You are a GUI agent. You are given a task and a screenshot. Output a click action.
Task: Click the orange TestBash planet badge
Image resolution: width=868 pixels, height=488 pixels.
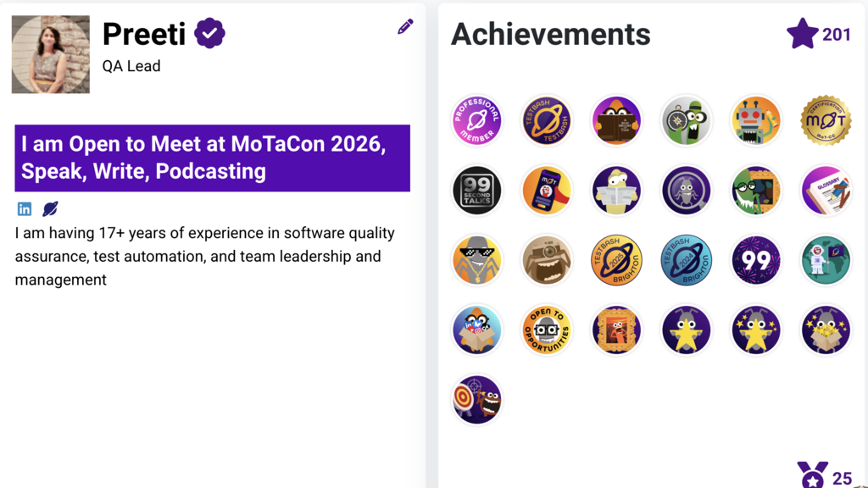coord(547,121)
